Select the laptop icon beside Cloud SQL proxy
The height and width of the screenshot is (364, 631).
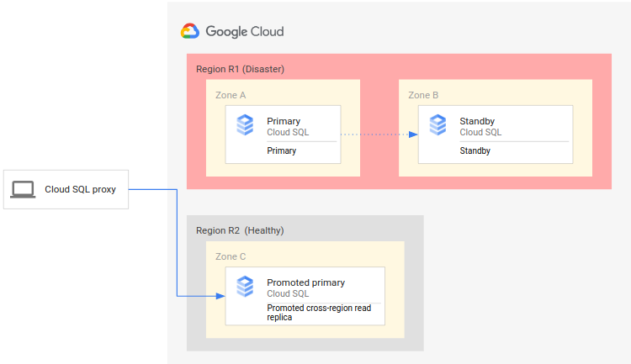pyautogui.click(x=23, y=189)
